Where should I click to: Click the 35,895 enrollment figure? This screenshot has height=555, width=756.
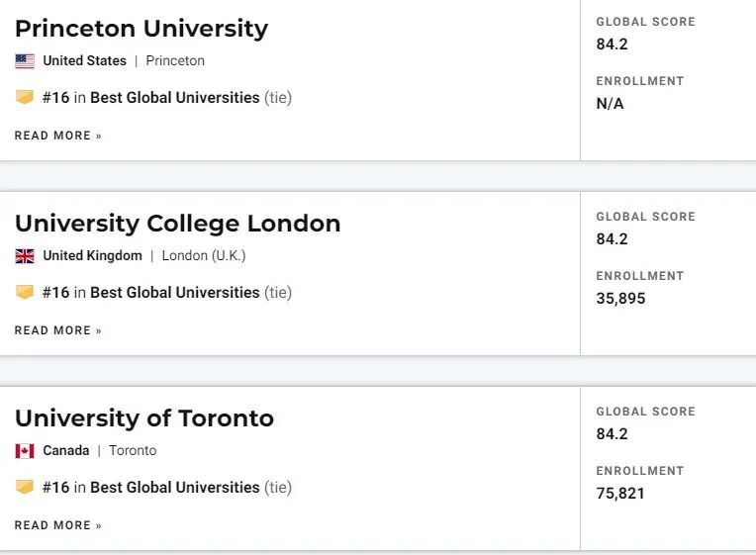[620, 298]
